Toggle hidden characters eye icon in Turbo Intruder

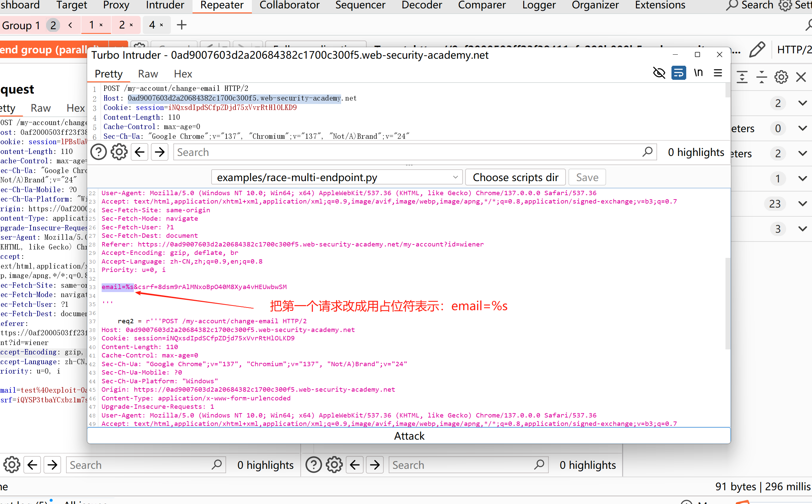coord(659,73)
